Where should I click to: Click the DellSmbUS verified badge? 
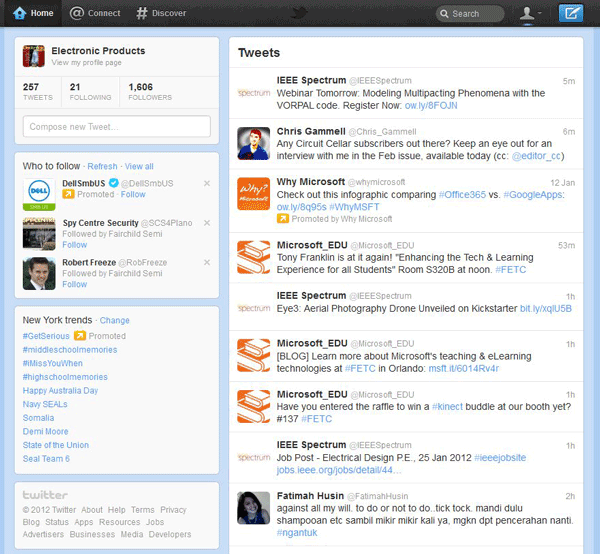[x=113, y=183]
